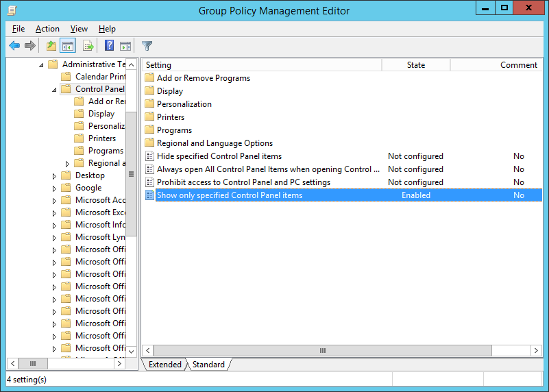Open Help via blue question mark icon

[109, 46]
